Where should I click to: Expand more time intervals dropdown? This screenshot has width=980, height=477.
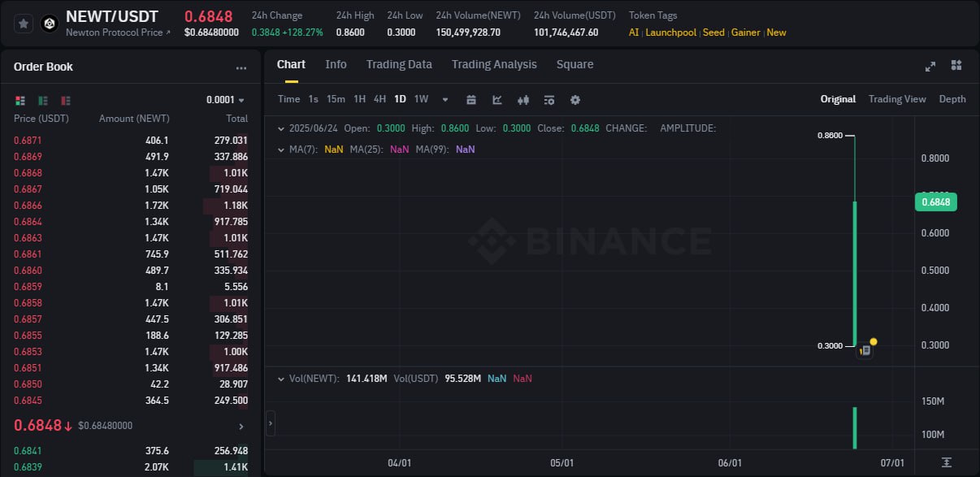coord(444,100)
